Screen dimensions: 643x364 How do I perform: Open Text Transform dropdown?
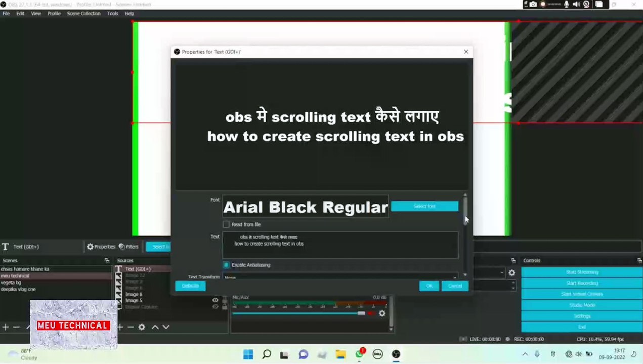point(340,277)
